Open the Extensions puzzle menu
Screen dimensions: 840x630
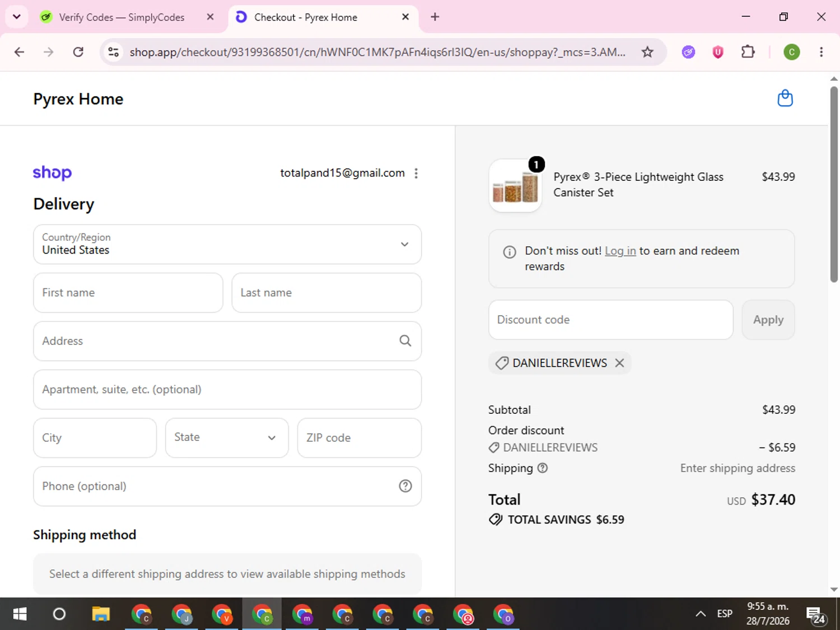tap(748, 52)
